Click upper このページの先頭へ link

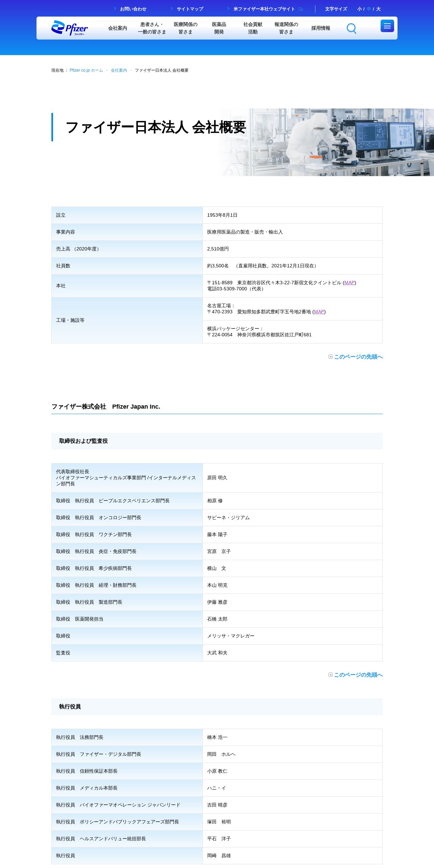pos(358,357)
